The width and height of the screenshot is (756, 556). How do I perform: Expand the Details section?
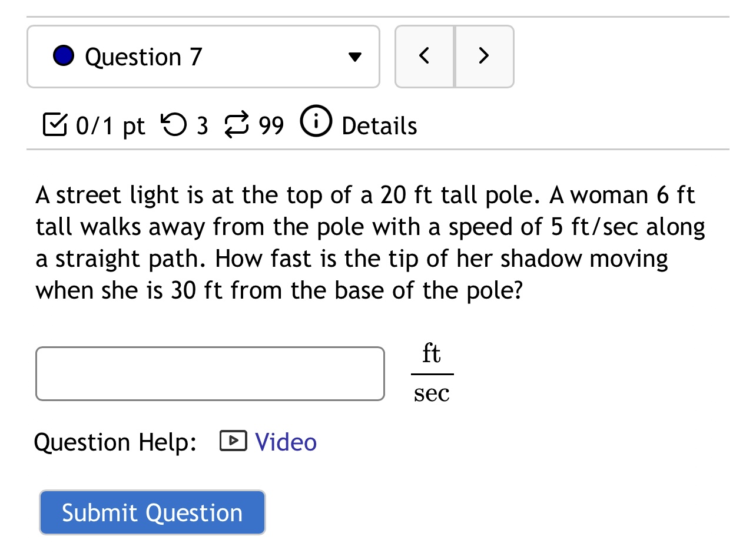[379, 125]
